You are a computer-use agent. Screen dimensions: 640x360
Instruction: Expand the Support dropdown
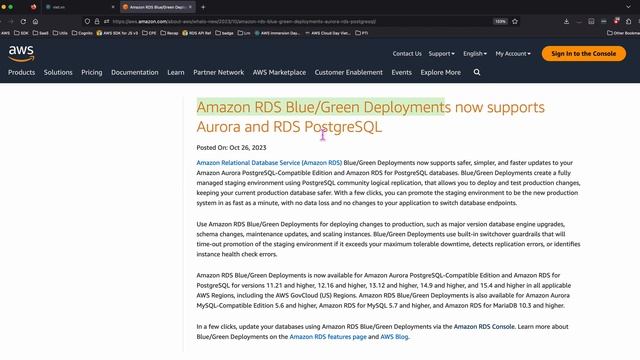441,53
